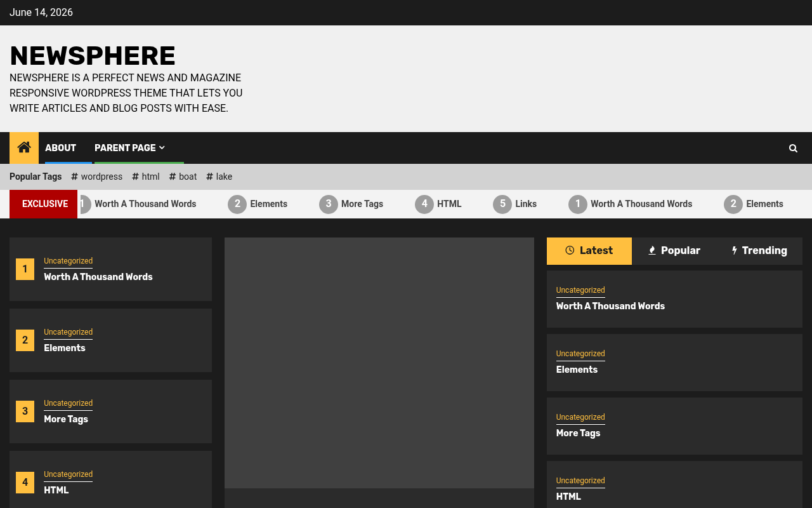Open the ABOUT menu item
Image resolution: width=812 pixels, height=508 pixels.
61,148
